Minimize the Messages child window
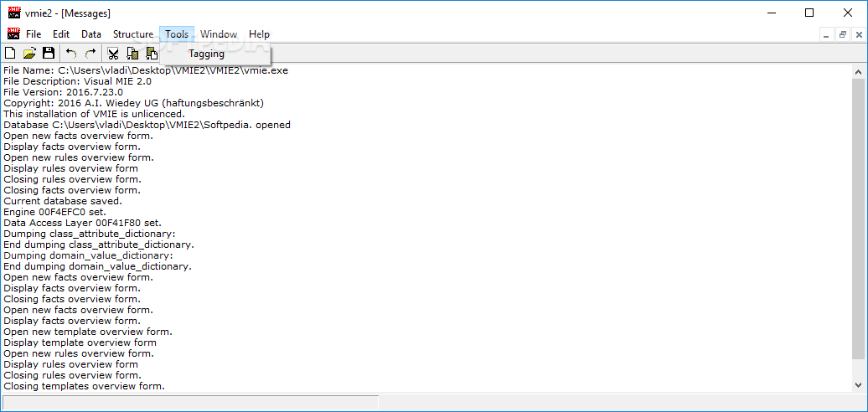 point(826,35)
